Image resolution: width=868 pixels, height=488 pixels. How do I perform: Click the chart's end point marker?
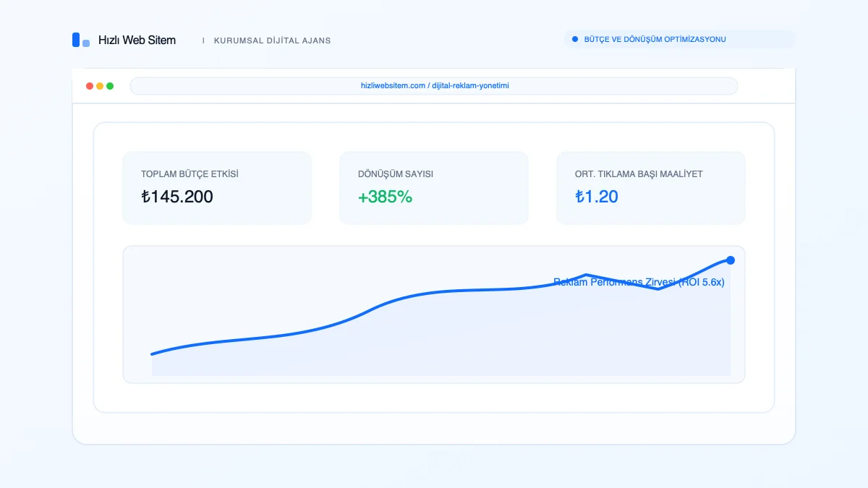tap(731, 260)
